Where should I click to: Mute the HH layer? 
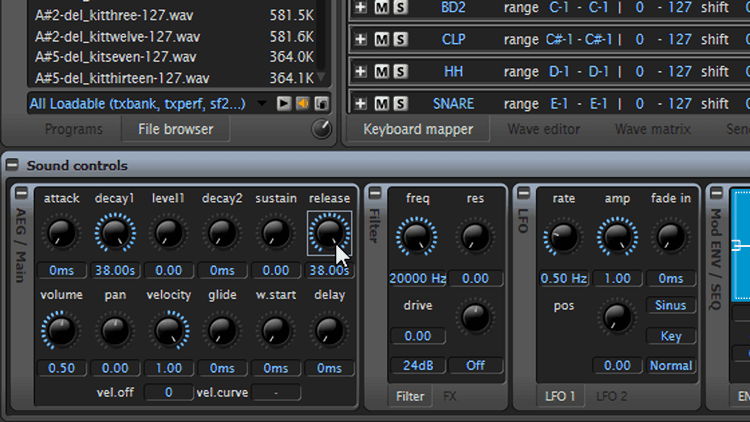pyautogui.click(x=381, y=71)
